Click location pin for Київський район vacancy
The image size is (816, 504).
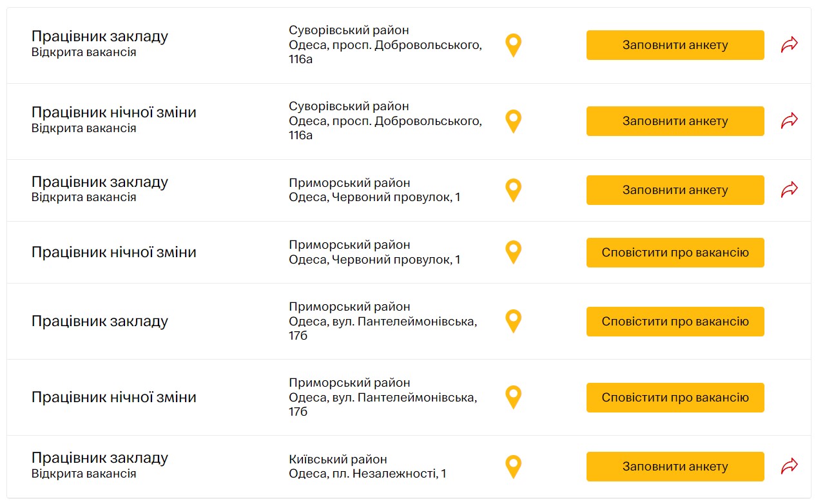(x=513, y=466)
